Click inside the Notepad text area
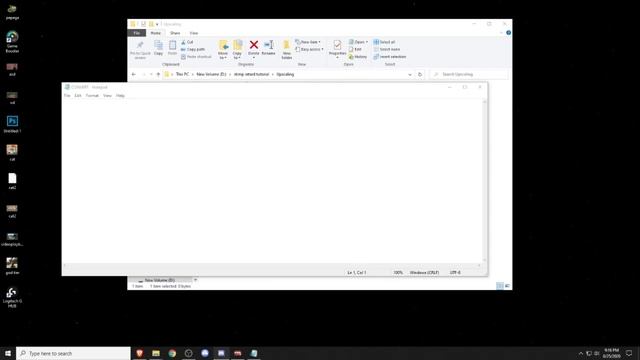640x360 pixels. click(x=272, y=181)
